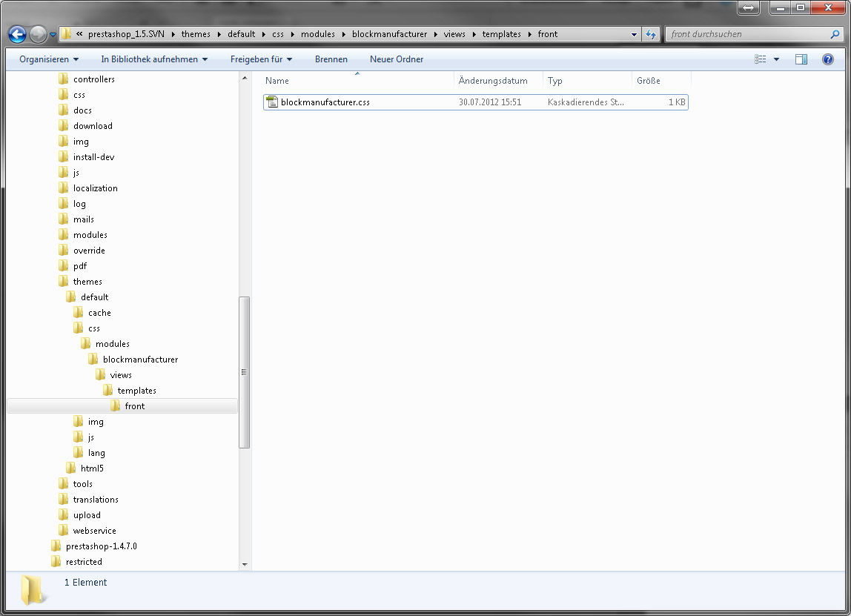
Task: Select the blockmanufacturer folder in the tree
Action: pos(140,360)
